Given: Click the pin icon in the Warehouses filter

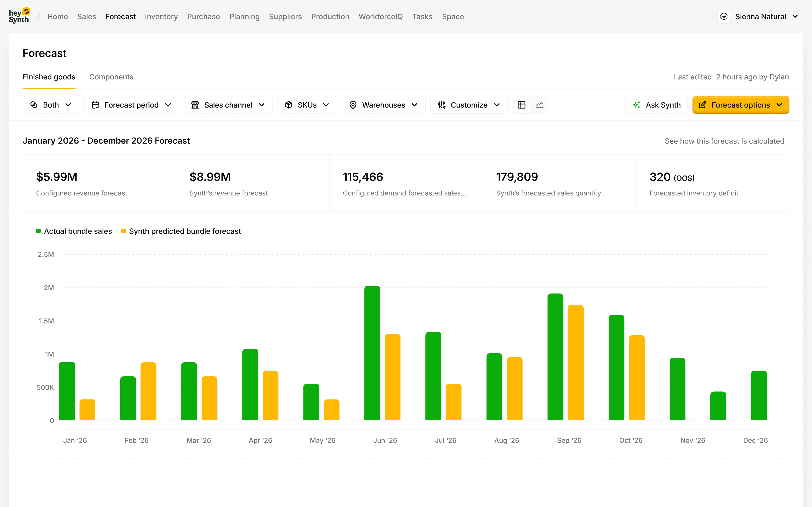Looking at the screenshot, I should pos(353,105).
